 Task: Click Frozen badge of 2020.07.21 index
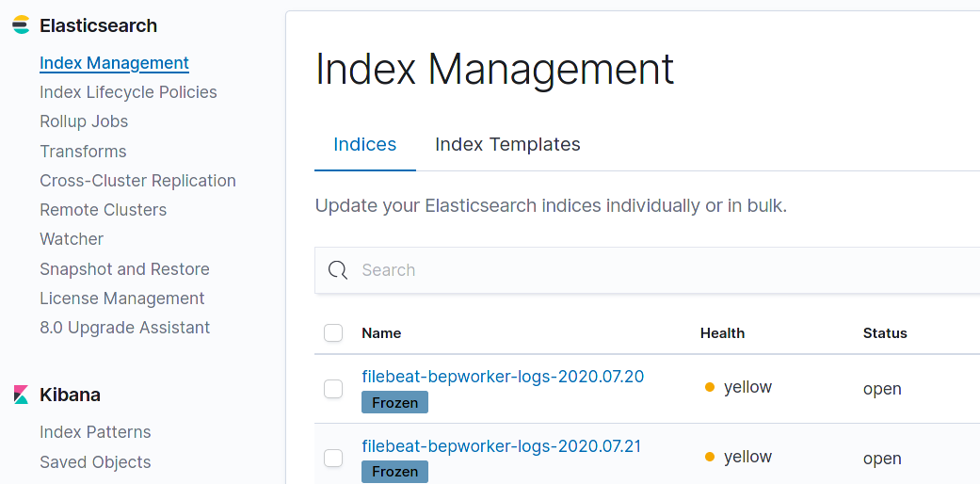pos(395,472)
